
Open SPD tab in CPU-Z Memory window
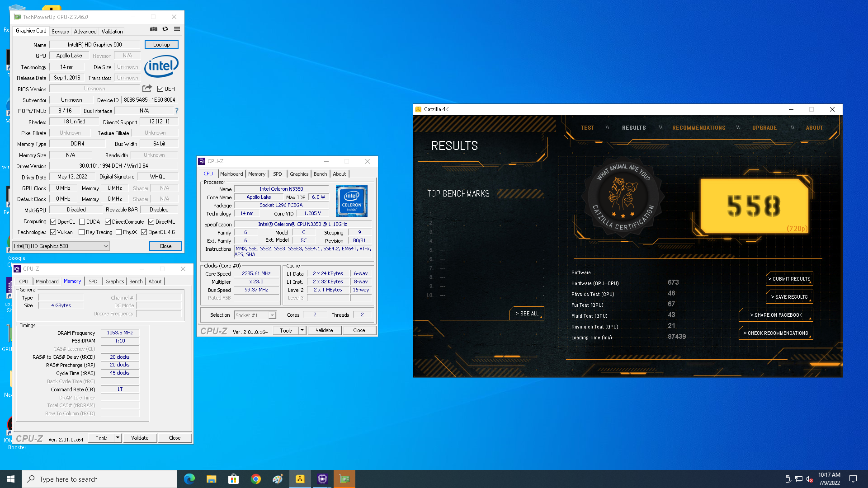93,282
